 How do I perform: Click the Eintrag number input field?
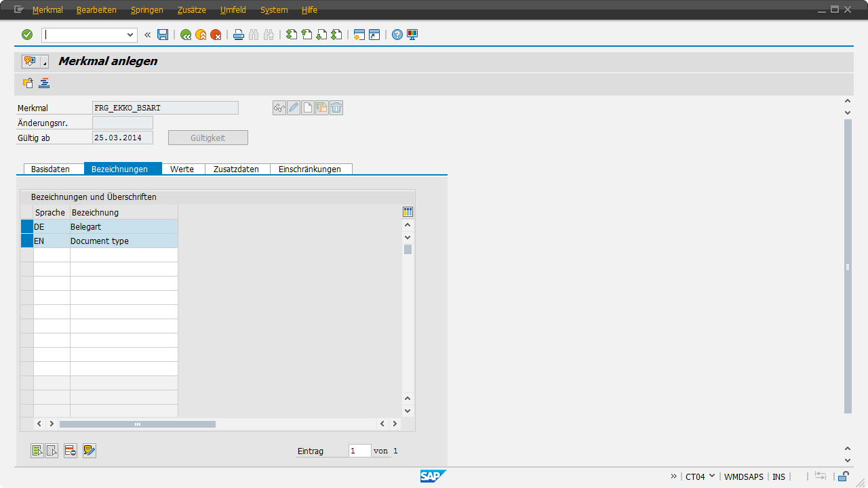click(359, 451)
